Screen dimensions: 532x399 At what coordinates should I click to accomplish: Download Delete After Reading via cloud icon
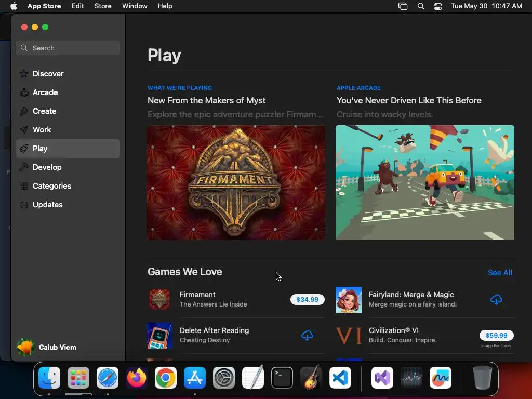[x=307, y=335]
